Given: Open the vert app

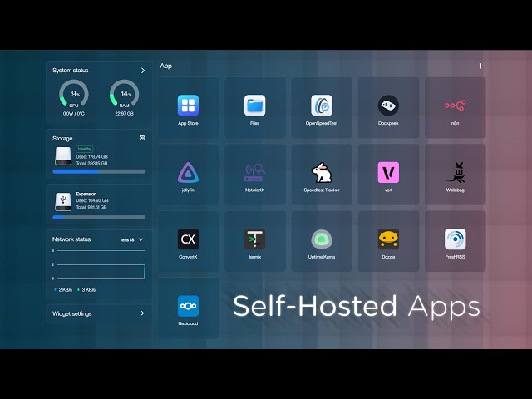Looking at the screenshot, I should (x=388, y=174).
